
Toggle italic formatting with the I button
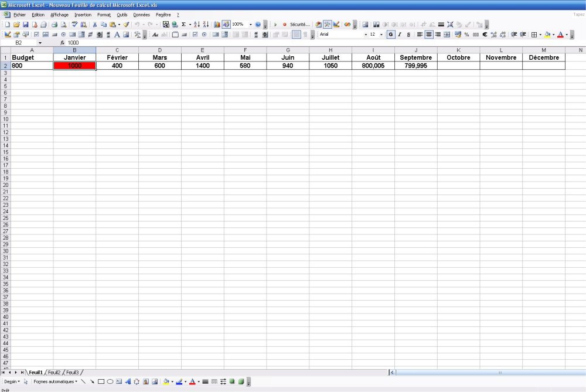[x=400, y=35]
